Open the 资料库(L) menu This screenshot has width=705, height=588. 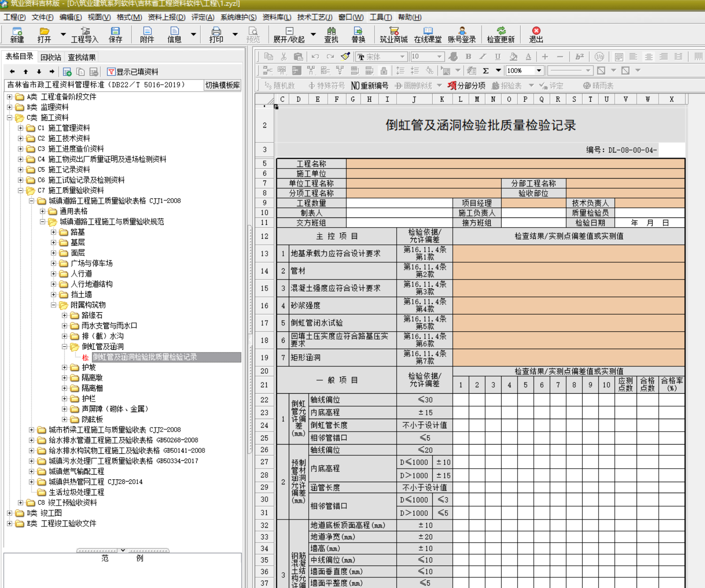click(x=277, y=17)
